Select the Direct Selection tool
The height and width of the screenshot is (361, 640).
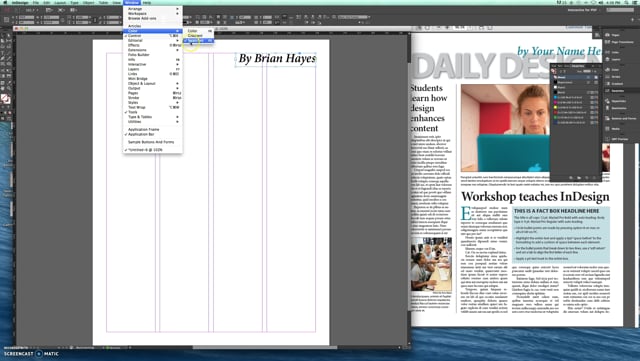click(9, 36)
